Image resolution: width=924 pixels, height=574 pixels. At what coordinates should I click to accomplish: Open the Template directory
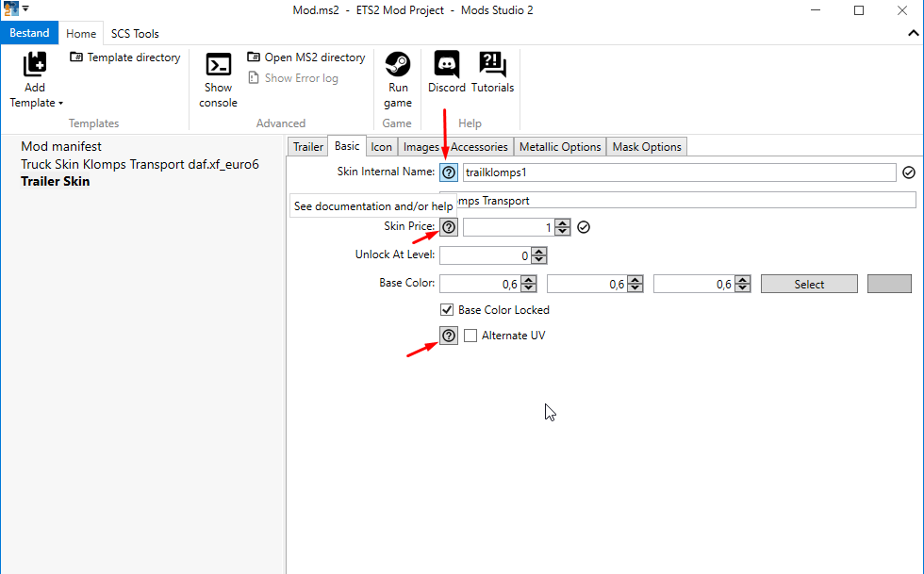click(x=124, y=57)
